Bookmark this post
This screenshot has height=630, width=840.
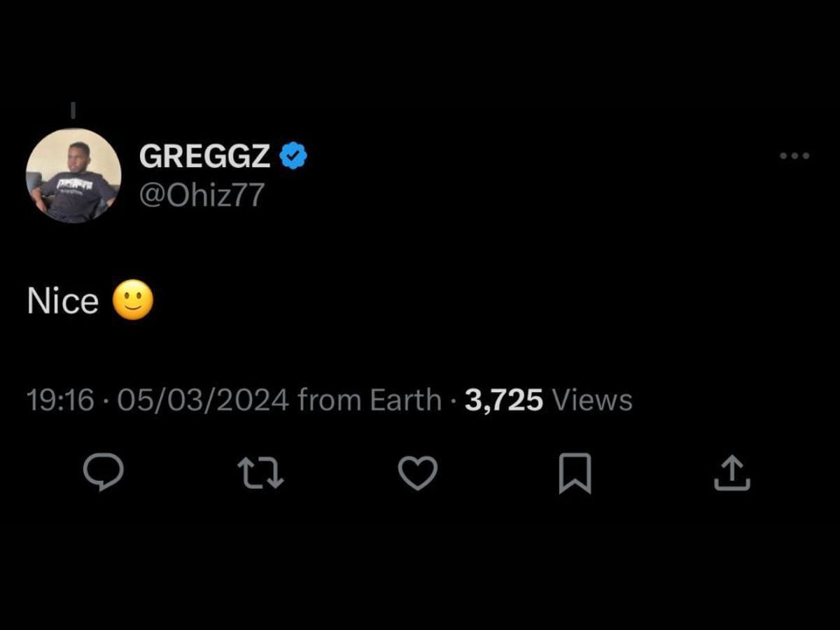point(575,473)
